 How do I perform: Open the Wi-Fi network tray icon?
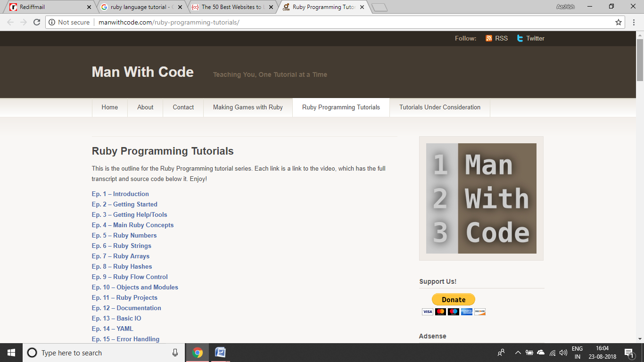pos(553,353)
